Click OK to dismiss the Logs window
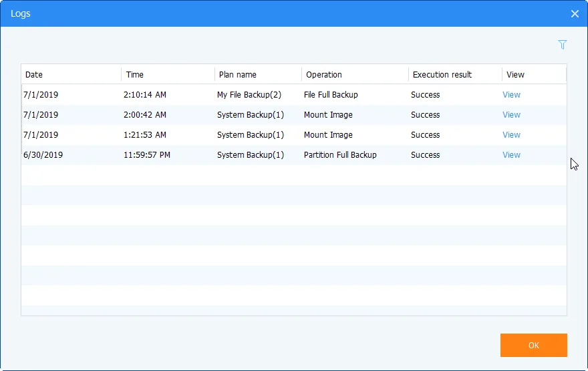 coord(533,345)
